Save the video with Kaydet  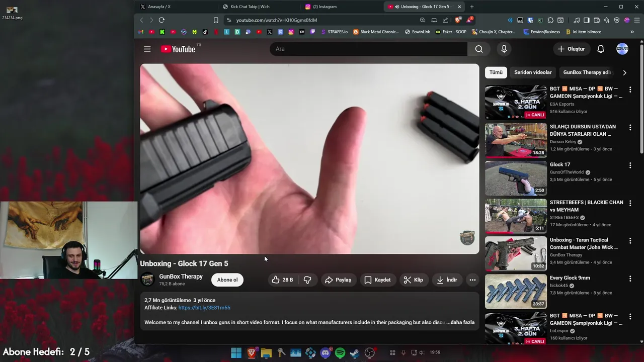pos(377,280)
